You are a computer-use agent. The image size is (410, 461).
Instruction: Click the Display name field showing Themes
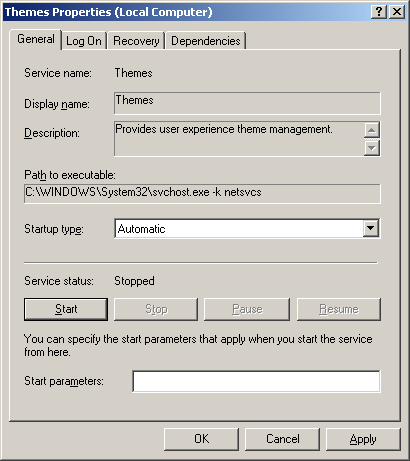pos(247,103)
